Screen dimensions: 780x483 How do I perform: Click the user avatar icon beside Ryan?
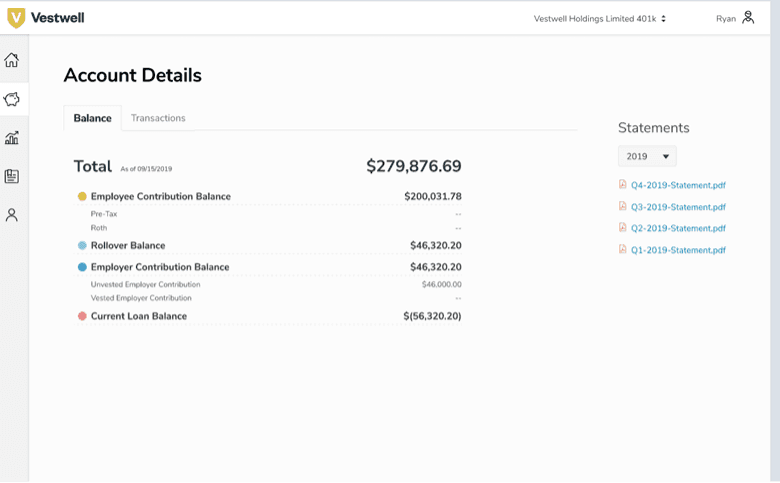tap(748, 18)
